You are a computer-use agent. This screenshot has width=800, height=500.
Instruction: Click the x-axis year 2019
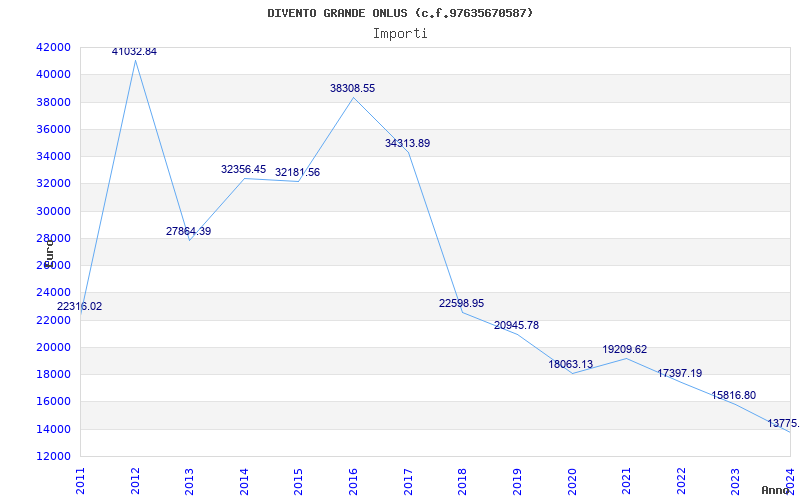tap(517, 481)
